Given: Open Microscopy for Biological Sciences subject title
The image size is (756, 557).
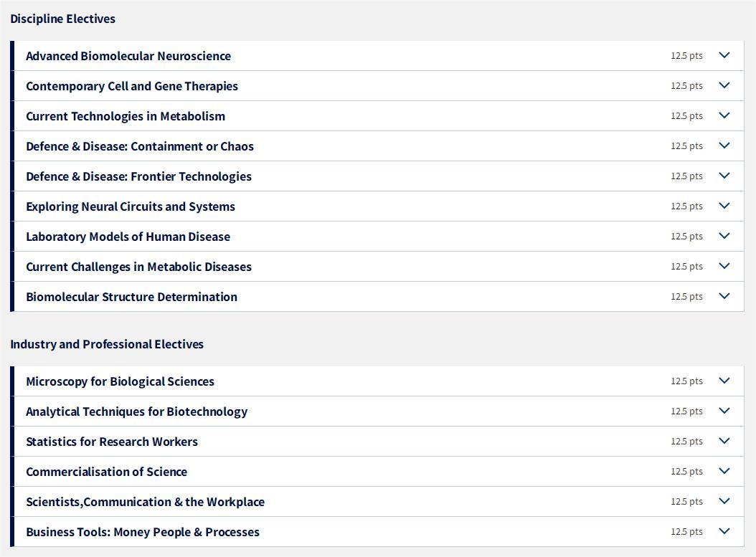Looking at the screenshot, I should click(120, 381).
